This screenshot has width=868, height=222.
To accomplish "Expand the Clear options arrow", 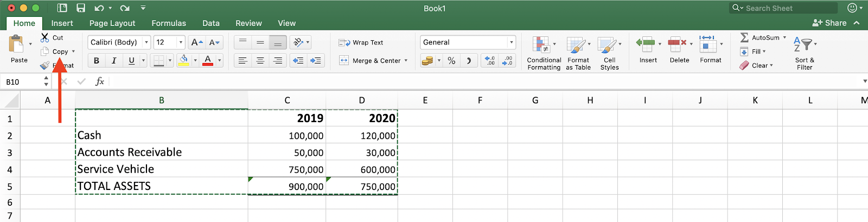I will click(x=771, y=65).
